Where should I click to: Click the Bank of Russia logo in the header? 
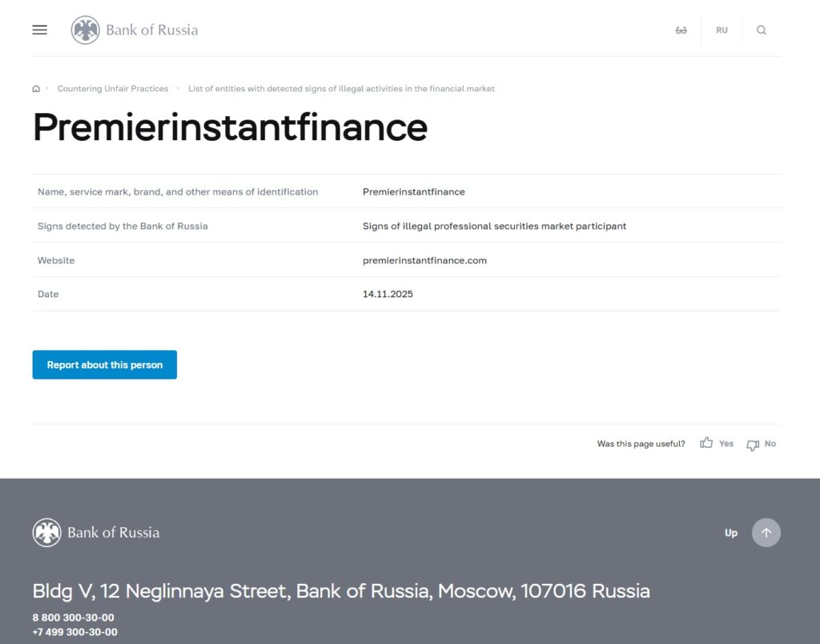[x=134, y=30]
